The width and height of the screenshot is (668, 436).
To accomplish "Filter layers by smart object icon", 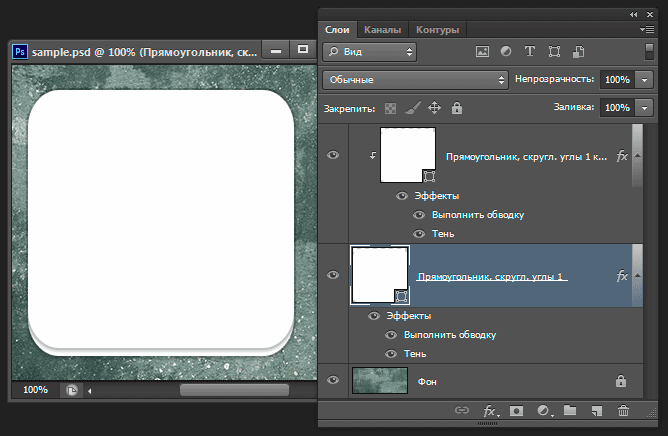I will [x=578, y=52].
